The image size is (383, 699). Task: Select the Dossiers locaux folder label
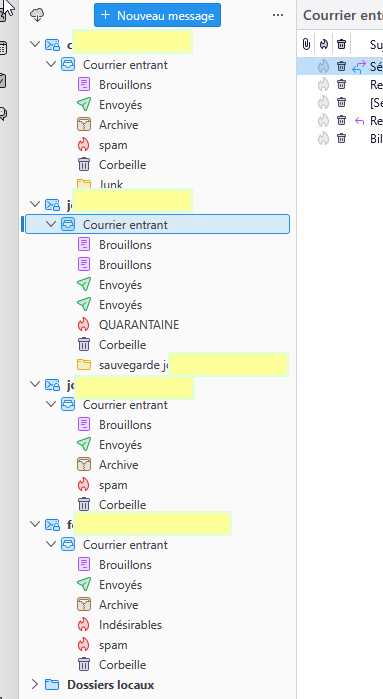111,684
